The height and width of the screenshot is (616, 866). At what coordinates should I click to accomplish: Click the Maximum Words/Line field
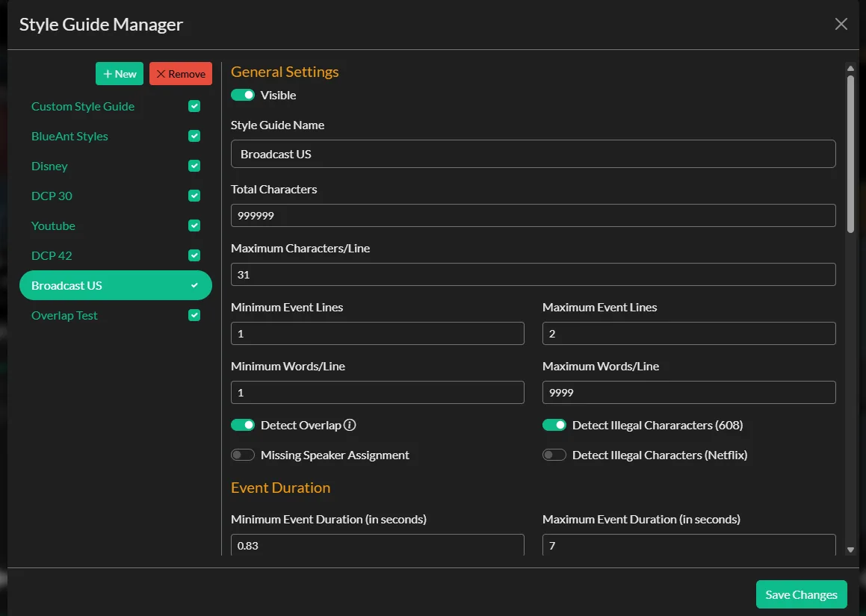[689, 393]
